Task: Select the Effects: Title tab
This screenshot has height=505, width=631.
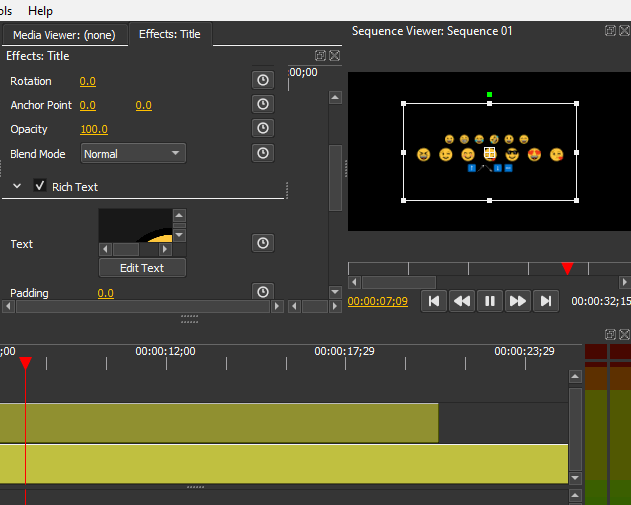Action: 170,34
